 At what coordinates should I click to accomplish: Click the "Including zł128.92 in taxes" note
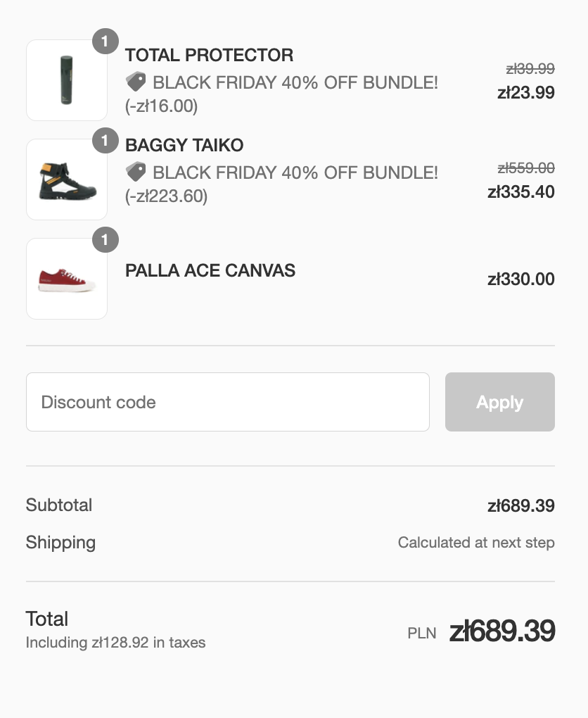[x=115, y=643]
